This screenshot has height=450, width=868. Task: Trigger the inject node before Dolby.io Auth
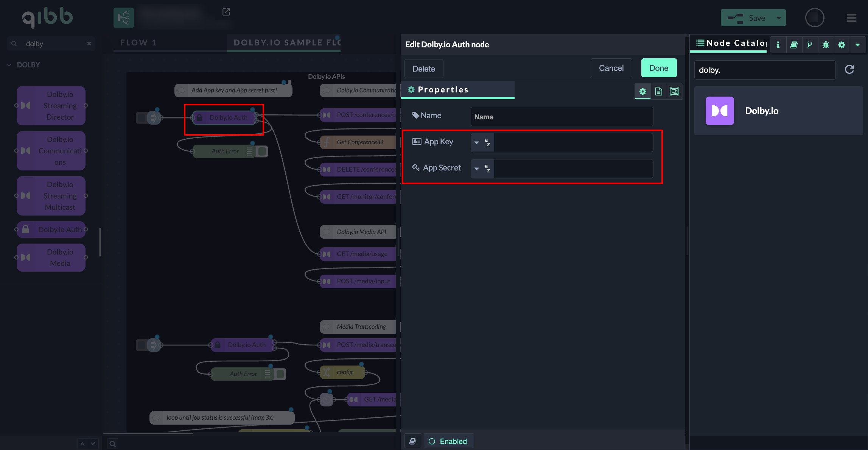point(142,118)
